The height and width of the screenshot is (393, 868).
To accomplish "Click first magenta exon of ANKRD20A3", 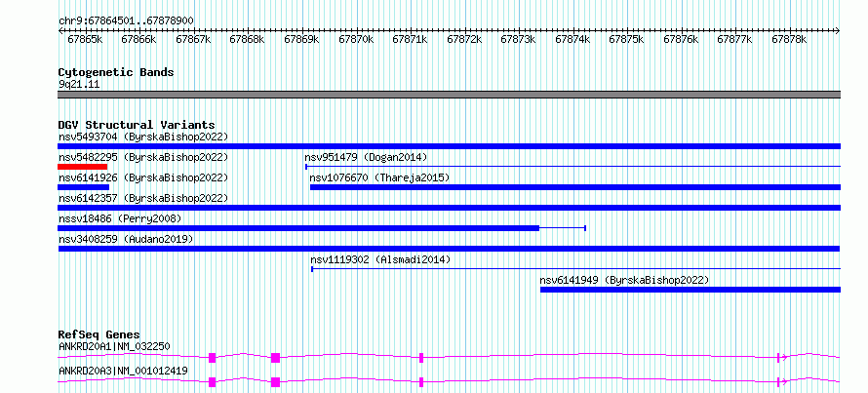I will pos(212,382).
